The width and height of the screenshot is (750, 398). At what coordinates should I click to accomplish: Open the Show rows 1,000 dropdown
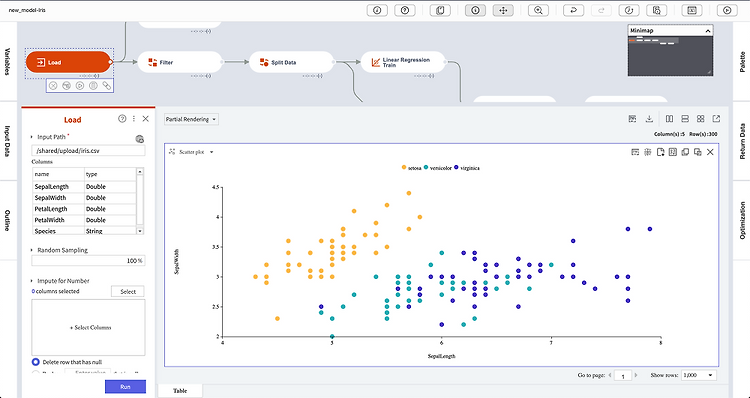pos(699,376)
